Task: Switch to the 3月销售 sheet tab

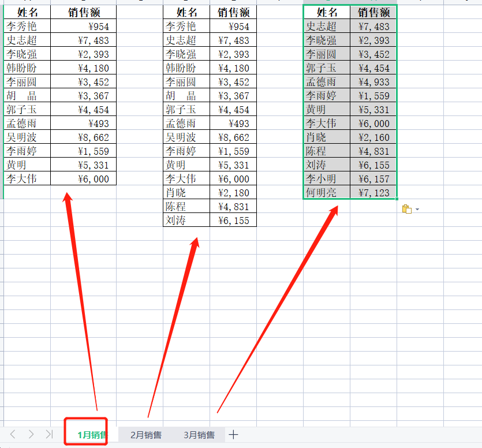Action: click(x=199, y=435)
